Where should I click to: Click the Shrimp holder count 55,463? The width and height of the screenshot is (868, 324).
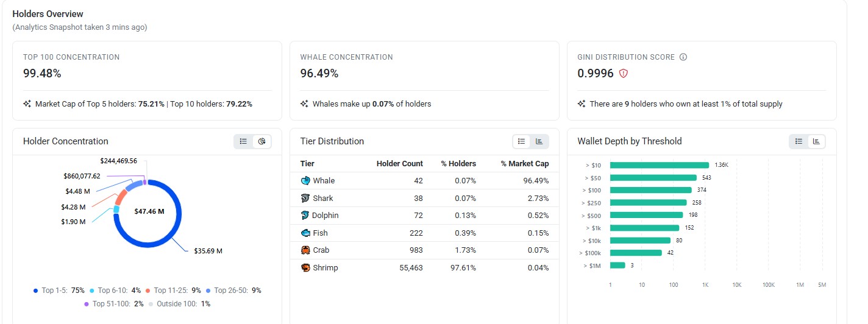point(410,268)
